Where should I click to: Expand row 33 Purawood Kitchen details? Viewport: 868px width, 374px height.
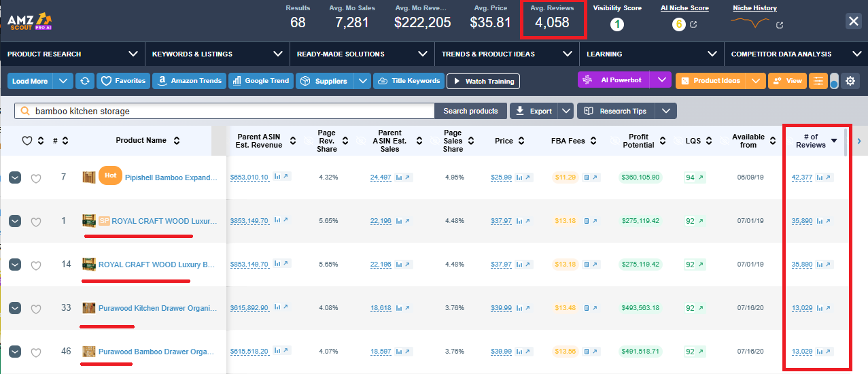(15, 308)
